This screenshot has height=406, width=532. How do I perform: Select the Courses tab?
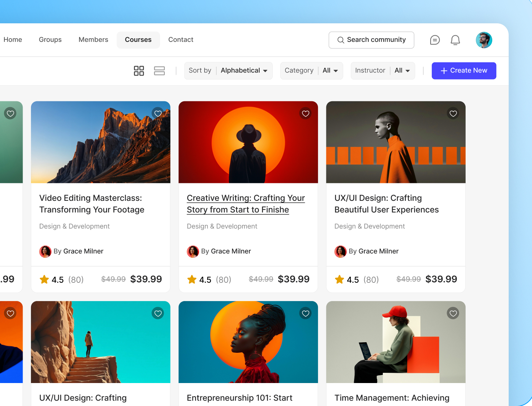click(x=138, y=40)
